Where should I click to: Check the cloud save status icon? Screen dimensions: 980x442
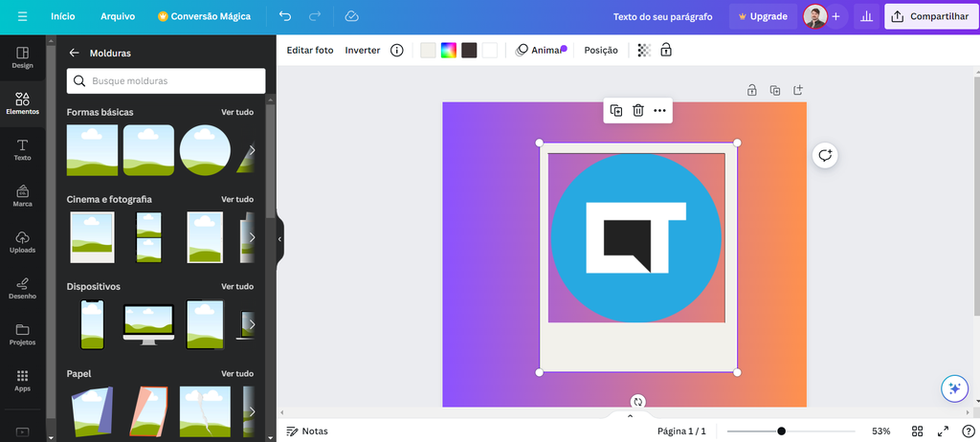[x=352, y=16]
